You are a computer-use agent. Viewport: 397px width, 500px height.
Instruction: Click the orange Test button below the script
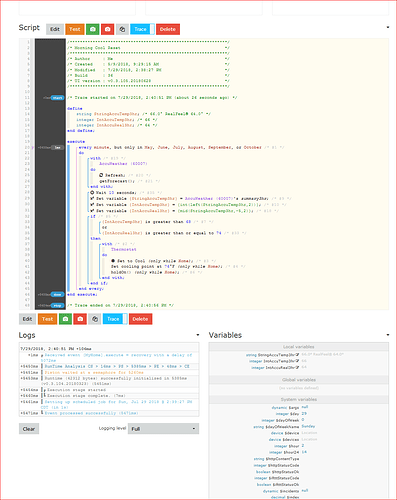[x=47, y=319]
